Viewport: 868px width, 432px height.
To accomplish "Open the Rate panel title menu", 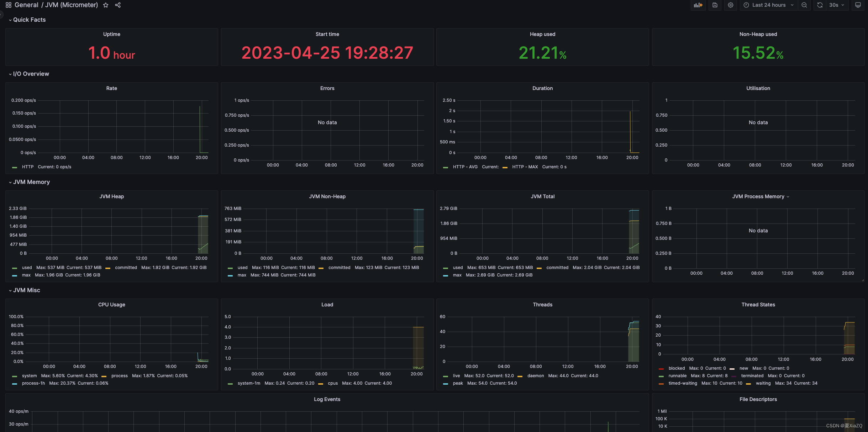I will click(x=112, y=88).
